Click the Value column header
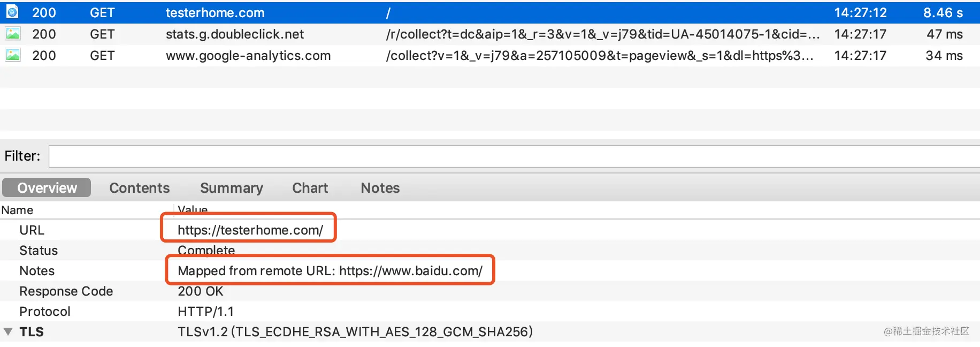 click(193, 210)
